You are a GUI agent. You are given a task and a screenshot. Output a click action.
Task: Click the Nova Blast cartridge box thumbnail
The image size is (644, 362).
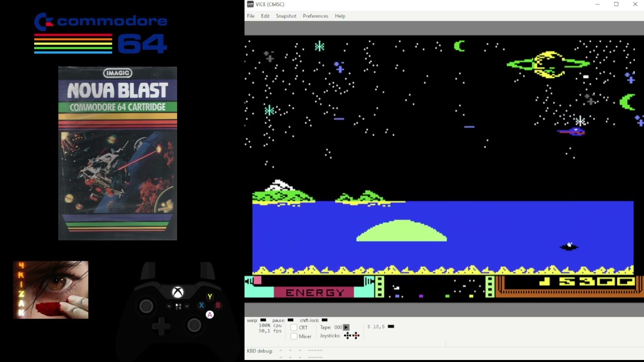click(118, 153)
